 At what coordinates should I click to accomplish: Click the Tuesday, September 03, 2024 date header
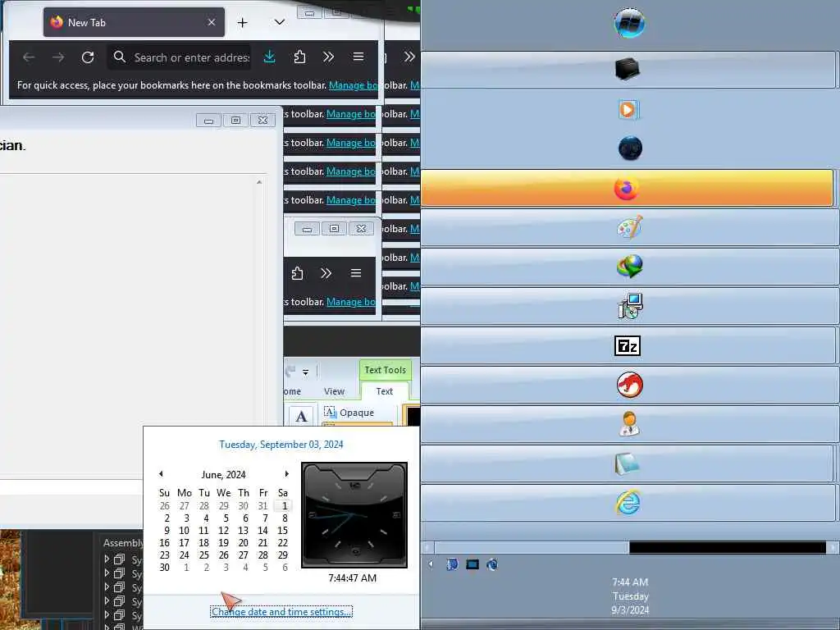(281, 445)
